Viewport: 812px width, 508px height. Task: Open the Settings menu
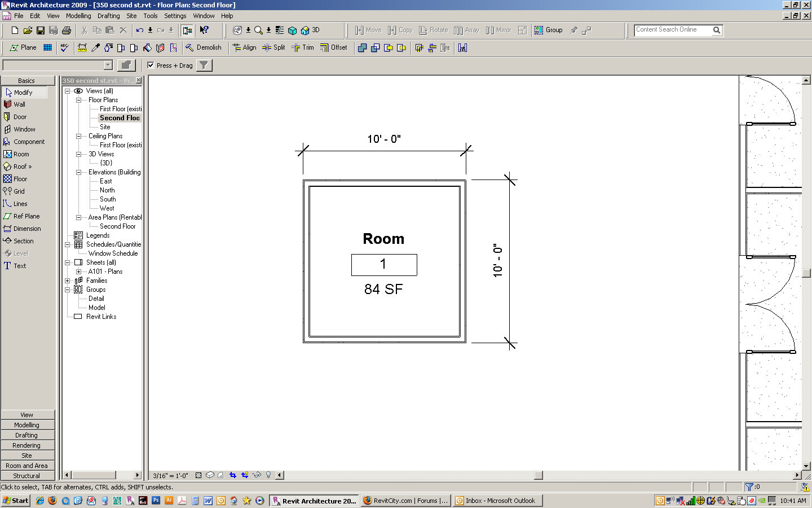point(175,16)
